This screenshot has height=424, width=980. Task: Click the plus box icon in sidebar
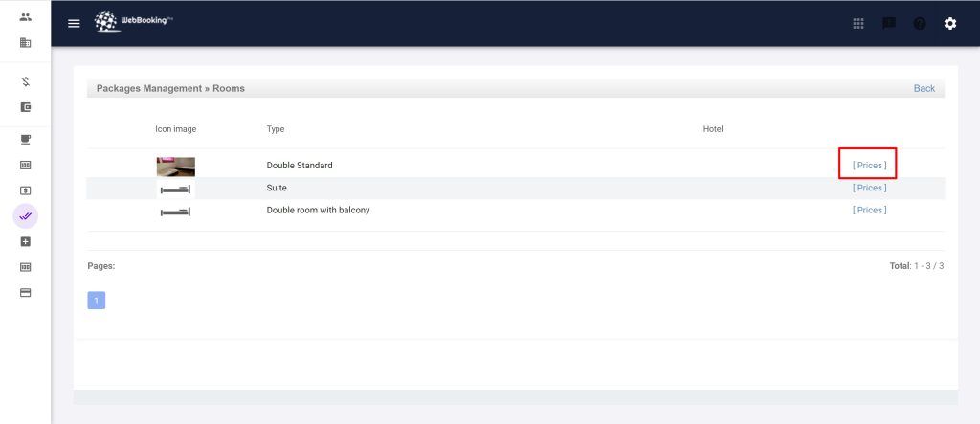coord(26,242)
